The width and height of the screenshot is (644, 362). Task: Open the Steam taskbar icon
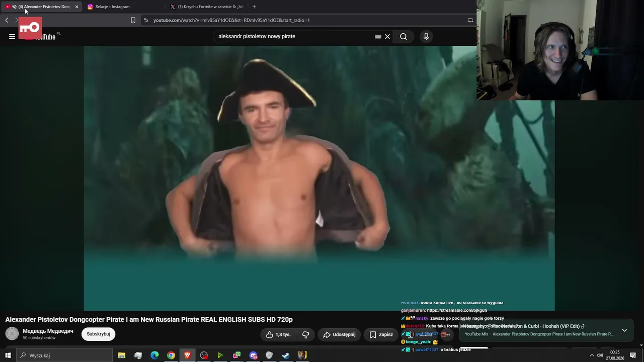tap(286, 355)
